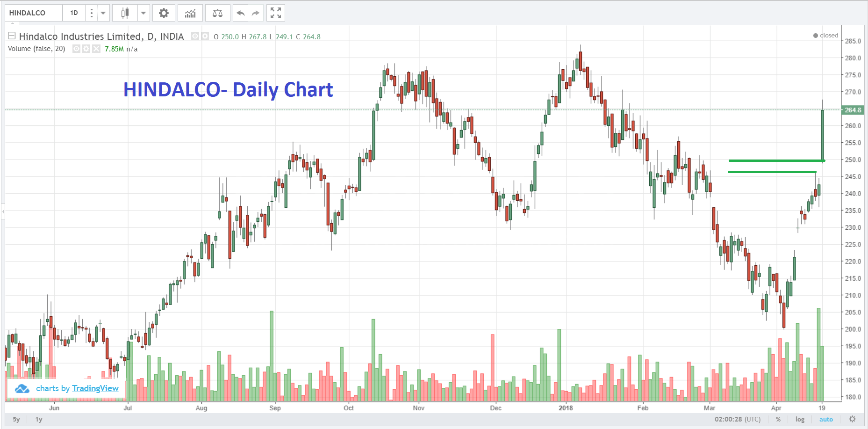The height and width of the screenshot is (429, 868).
Task: Select the 1y time range
Action: pyautogui.click(x=39, y=419)
